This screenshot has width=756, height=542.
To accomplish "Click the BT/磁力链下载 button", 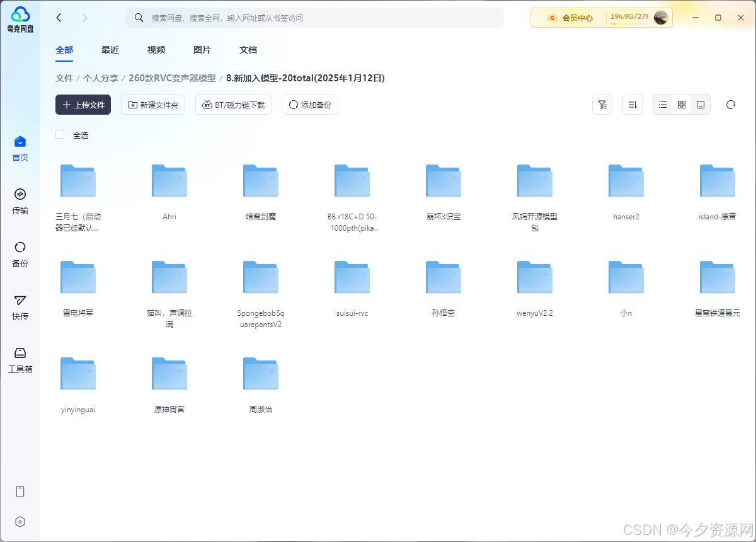I will (x=233, y=105).
